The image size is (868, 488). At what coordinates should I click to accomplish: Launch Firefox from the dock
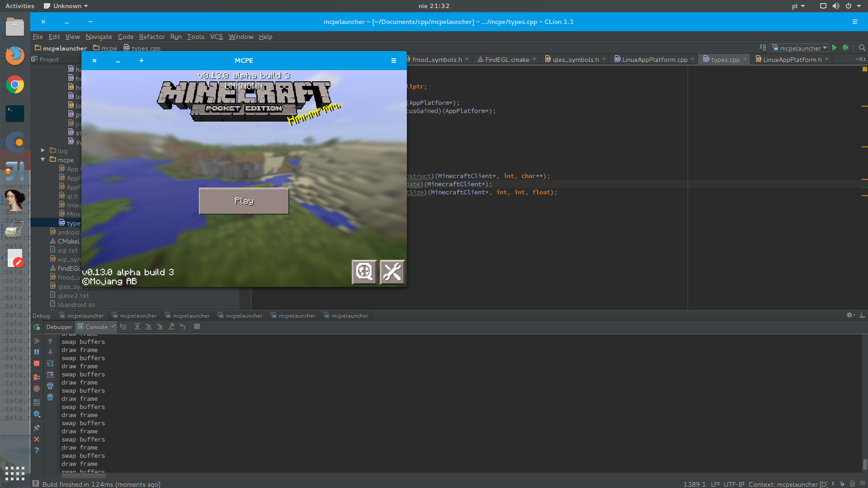(15, 56)
